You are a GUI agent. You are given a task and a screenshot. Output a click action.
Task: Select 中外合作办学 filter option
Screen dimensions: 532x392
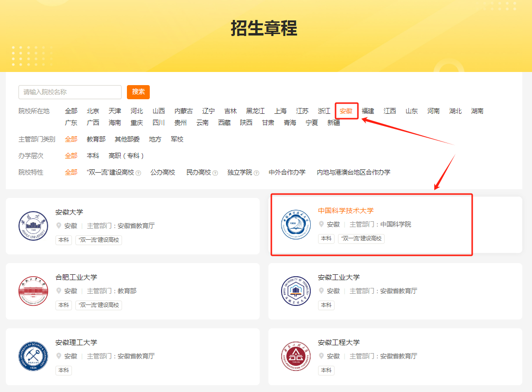(287, 173)
